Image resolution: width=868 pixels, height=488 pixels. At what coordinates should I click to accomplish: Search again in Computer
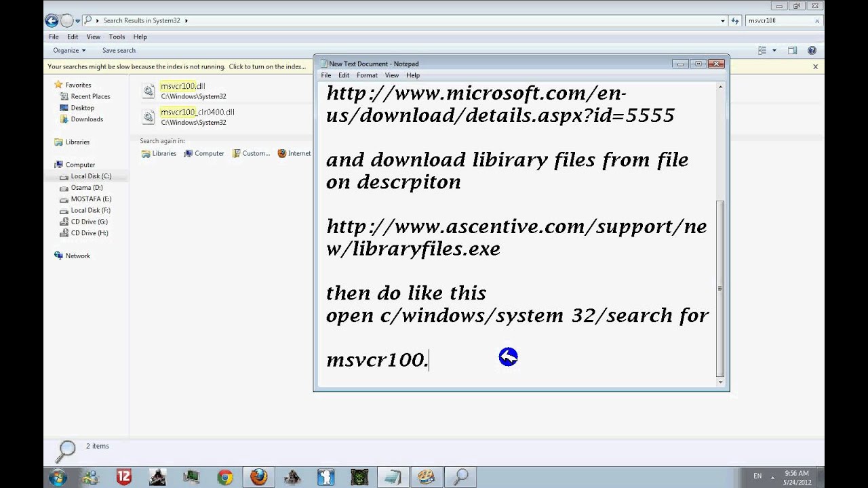click(x=203, y=154)
